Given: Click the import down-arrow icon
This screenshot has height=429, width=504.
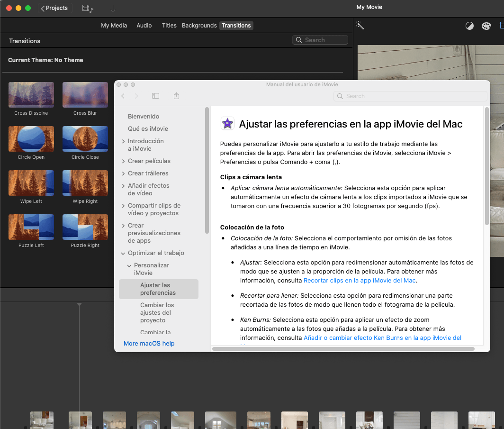Looking at the screenshot, I should click(x=113, y=8).
